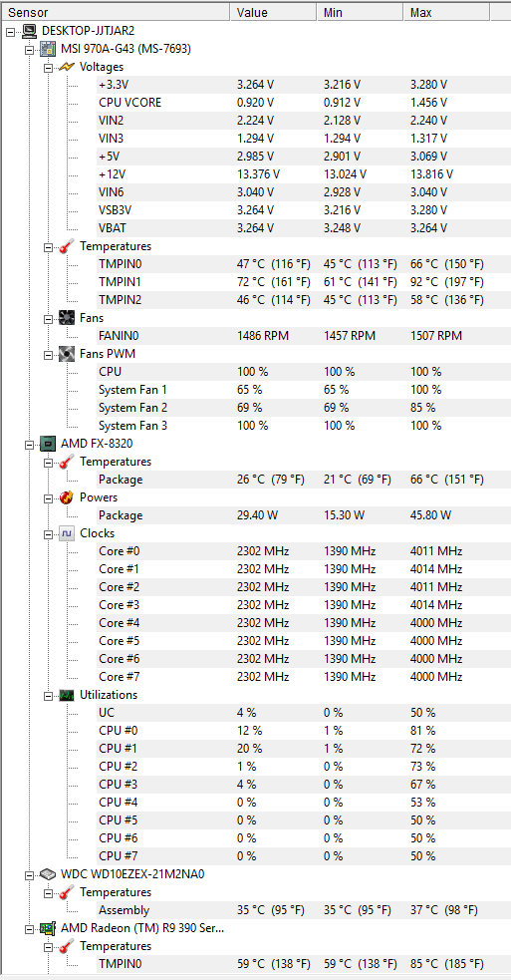Collapse the DESKTOP-JJTJAR2 root node

pyautogui.click(x=10, y=31)
